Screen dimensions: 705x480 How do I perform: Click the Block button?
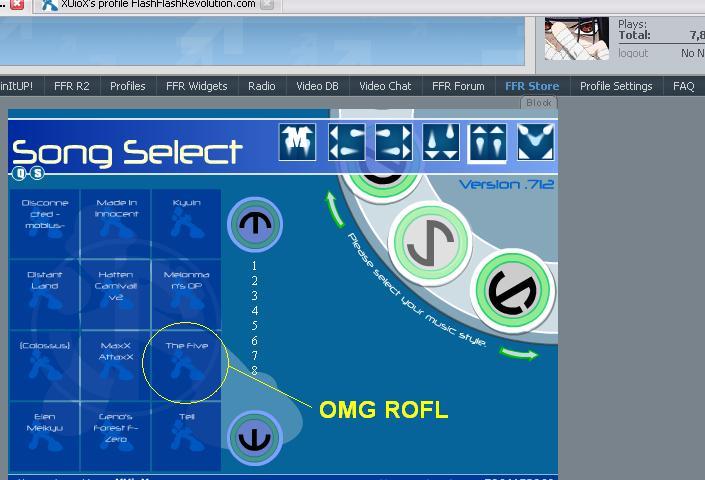[x=539, y=103]
